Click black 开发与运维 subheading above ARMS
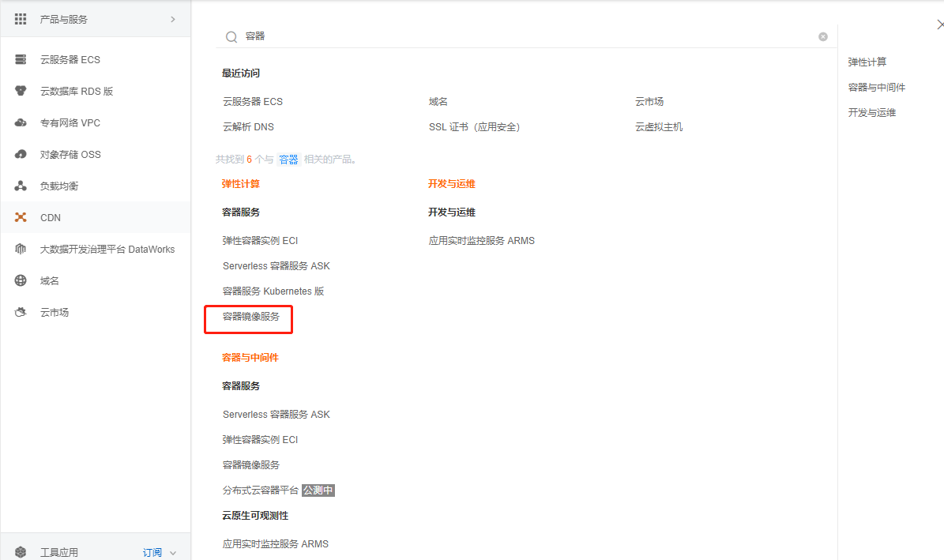944x560 pixels. point(452,212)
